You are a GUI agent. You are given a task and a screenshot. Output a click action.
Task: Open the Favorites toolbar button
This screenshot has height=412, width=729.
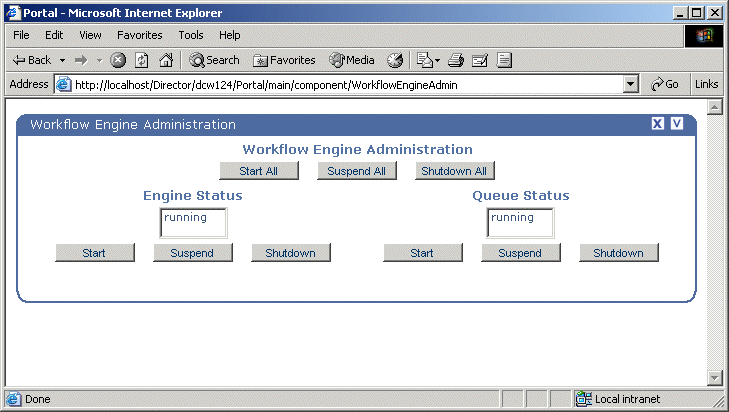(x=284, y=60)
